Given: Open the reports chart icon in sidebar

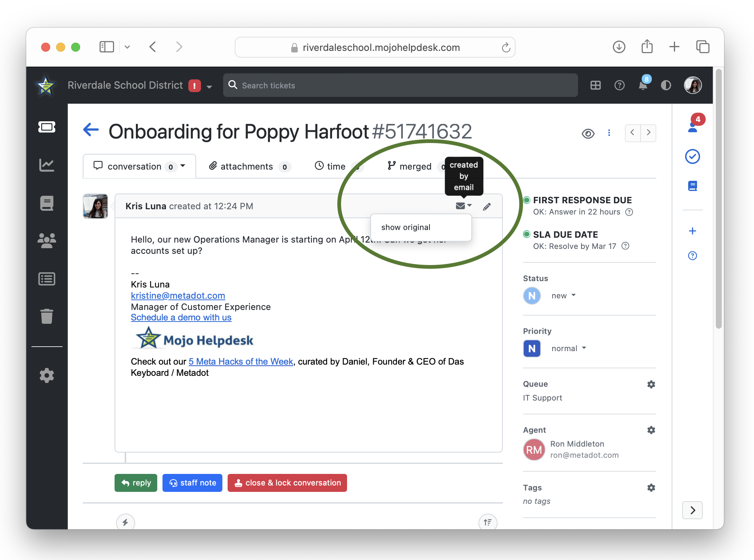Looking at the screenshot, I should pyautogui.click(x=46, y=165).
